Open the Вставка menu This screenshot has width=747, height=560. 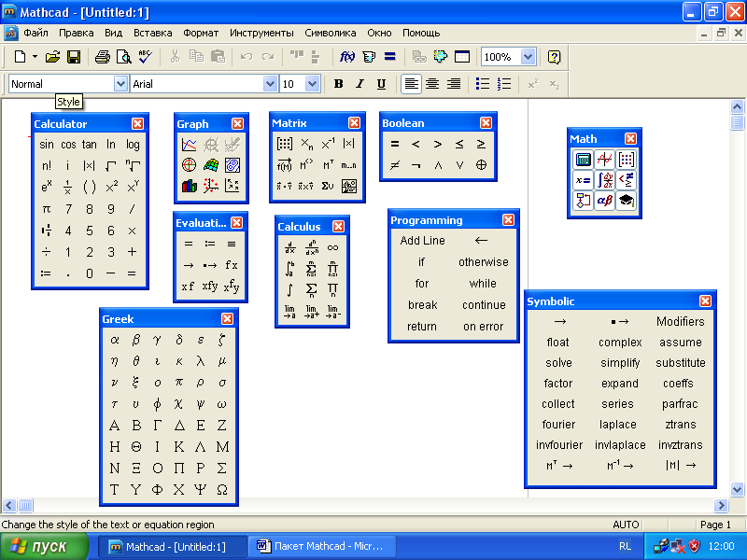click(x=152, y=33)
